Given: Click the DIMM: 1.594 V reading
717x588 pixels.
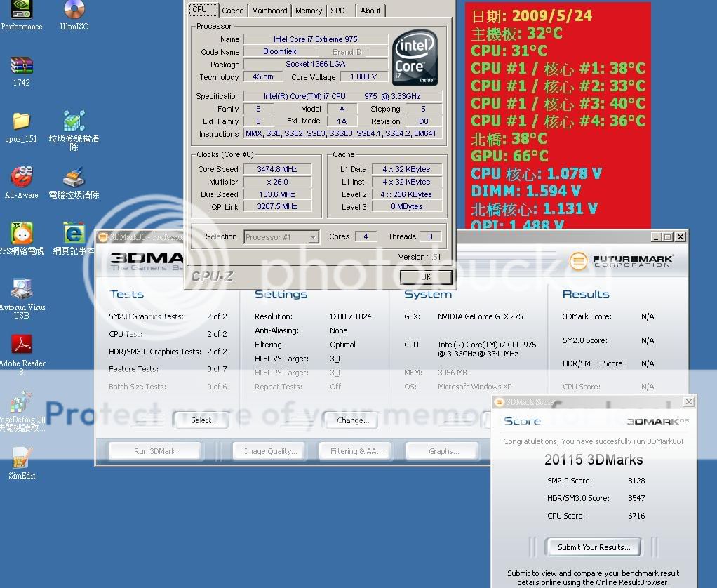Looking at the screenshot, I should tap(526, 191).
